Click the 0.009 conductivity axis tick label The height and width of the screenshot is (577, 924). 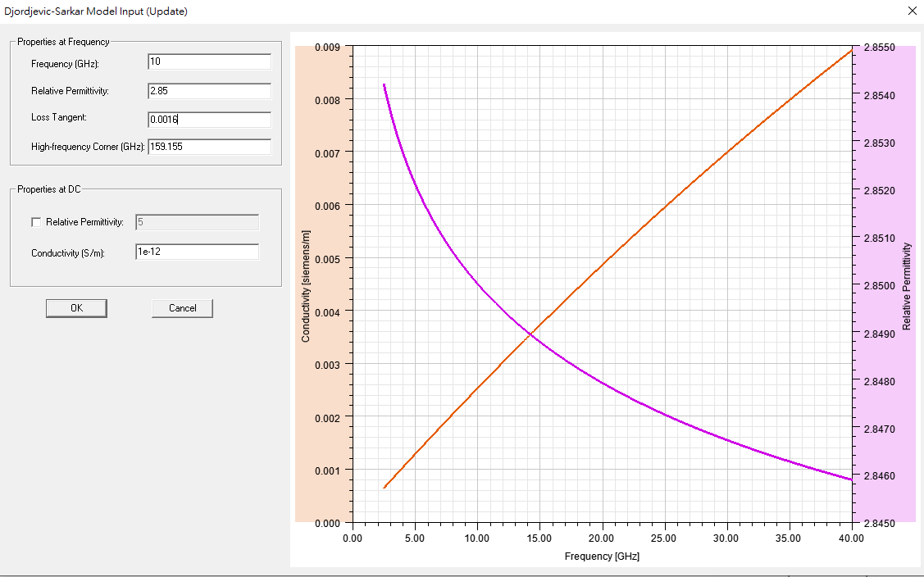coord(327,48)
